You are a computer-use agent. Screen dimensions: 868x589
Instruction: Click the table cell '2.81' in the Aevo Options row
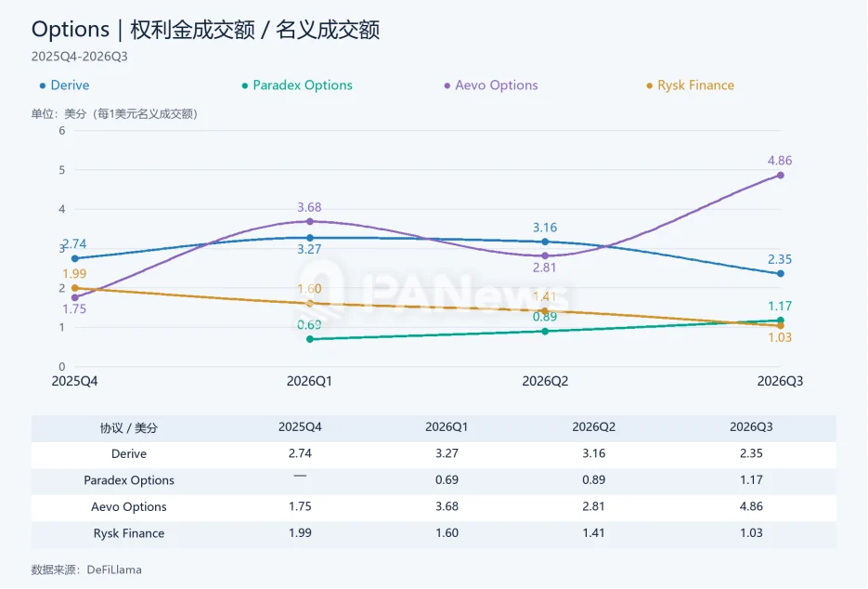[x=594, y=507]
